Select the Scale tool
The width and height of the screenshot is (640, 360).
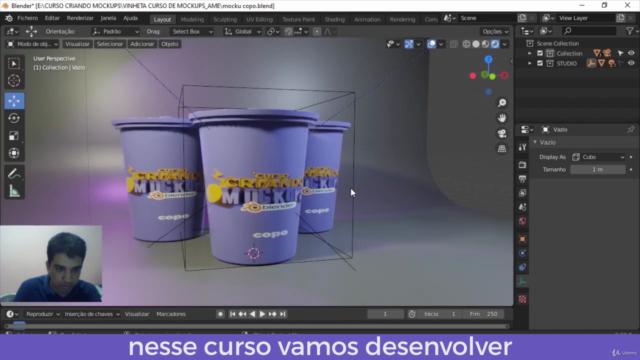tap(14, 136)
